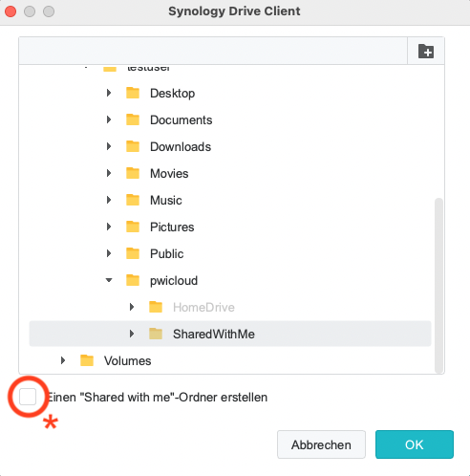Image resolution: width=470 pixels, height=476 pixels.
Task: Expand the Music folder arrow
Action: pos(109,200)
